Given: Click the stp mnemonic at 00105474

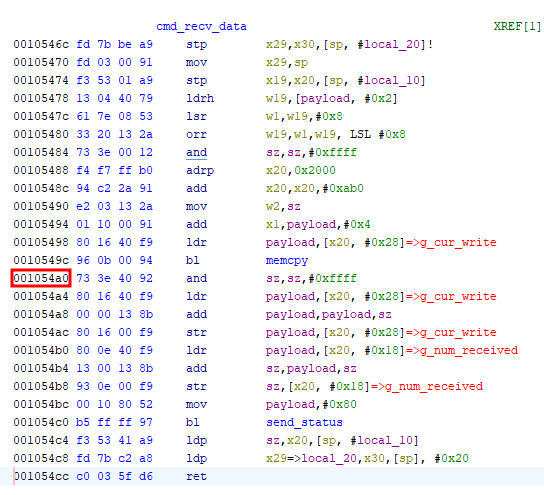Looking at the screenshot, I should click(196, 80).
